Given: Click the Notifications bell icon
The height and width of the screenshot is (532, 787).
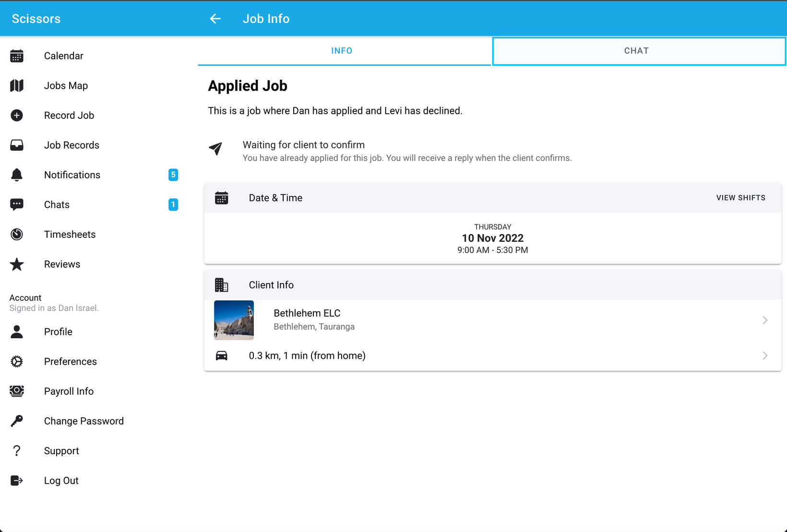Looking at the screenshot, I should tap(17, 175).
